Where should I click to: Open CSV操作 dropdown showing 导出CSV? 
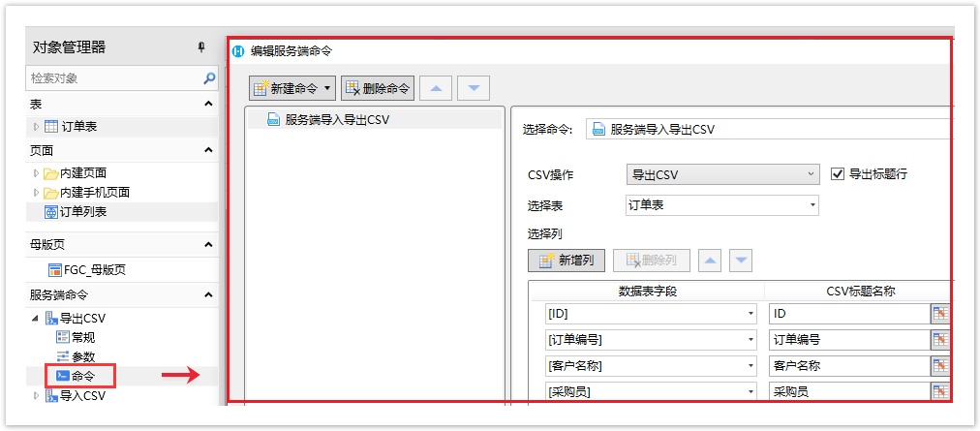coord(722,174)
